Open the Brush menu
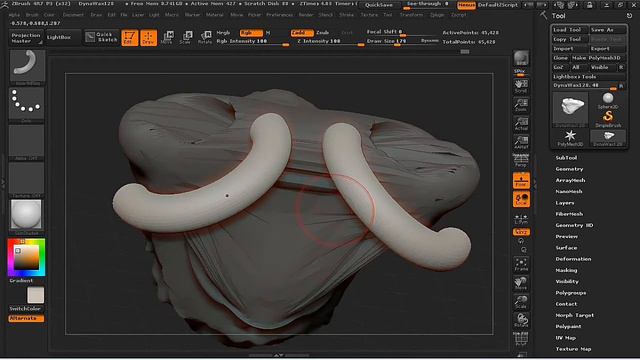This screenshot has width=640, height=360. coord(32,15)
